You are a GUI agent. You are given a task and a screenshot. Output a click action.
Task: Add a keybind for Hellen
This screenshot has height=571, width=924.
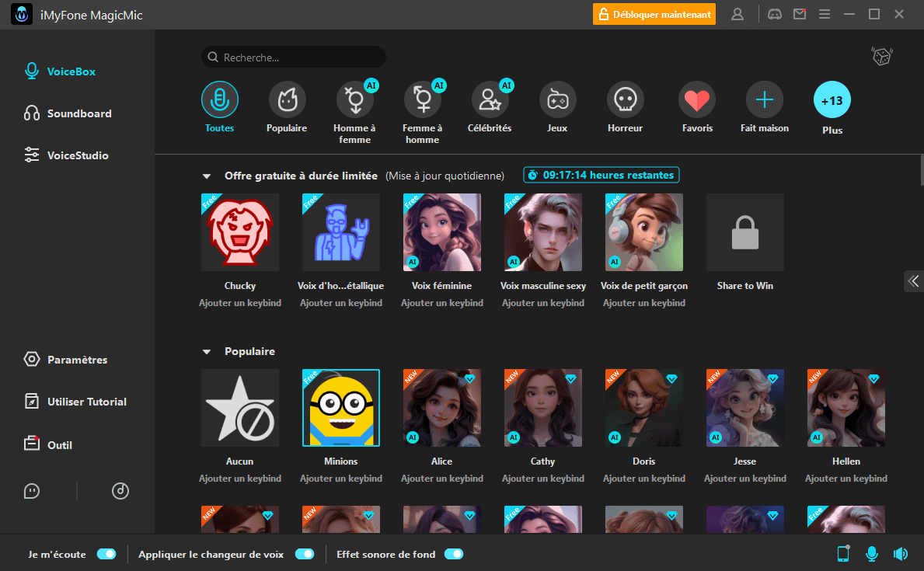[846, 479]
